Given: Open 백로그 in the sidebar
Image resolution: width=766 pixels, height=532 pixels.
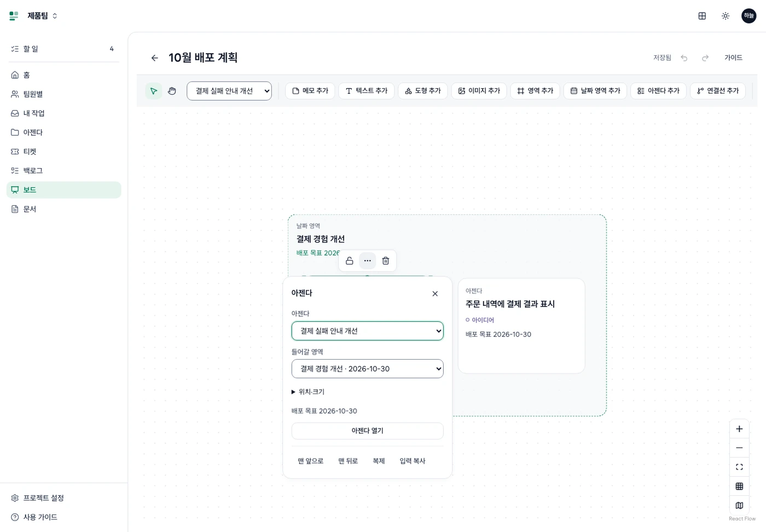Looking at the screenshot, I should [63, 171].
